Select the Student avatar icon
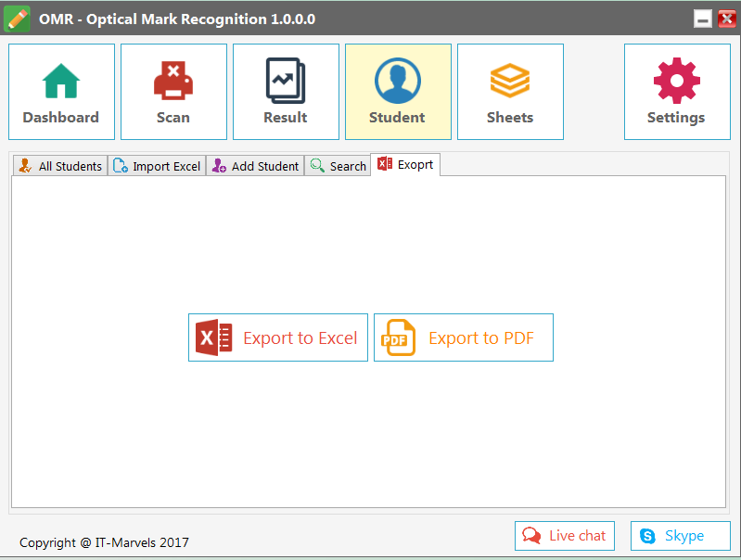741x560 pixels. pos(398,81)
